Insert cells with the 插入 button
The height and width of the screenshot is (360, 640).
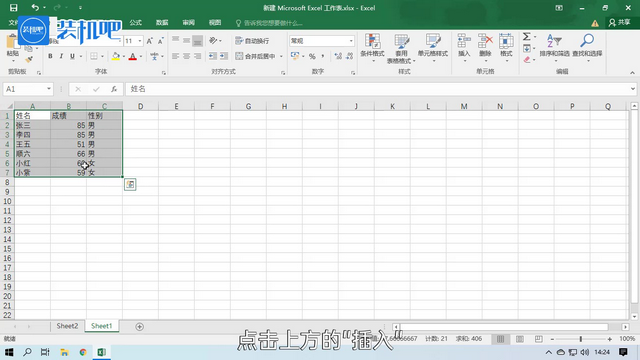(464, 48)
